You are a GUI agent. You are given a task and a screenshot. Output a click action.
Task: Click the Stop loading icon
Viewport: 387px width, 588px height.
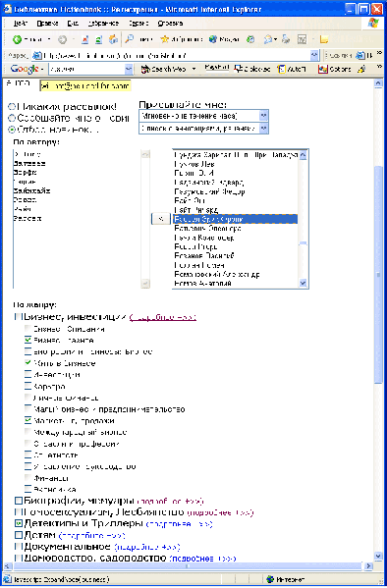[x=85, y=39]
